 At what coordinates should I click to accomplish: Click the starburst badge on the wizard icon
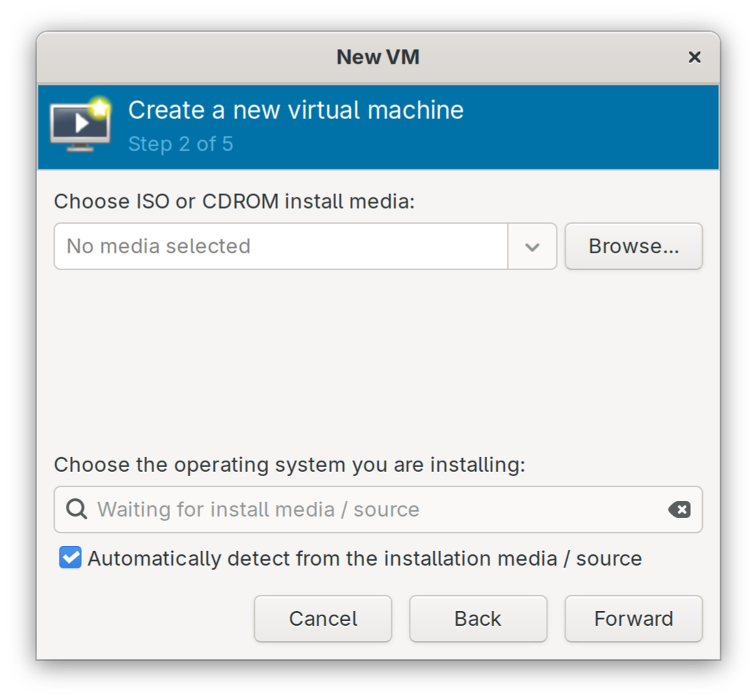click(98, 106)
